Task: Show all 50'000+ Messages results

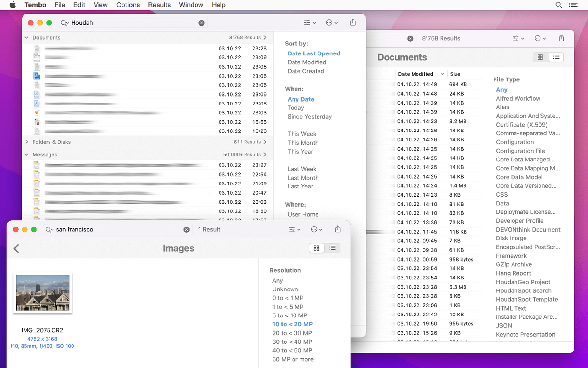Action: pos(245,155)
